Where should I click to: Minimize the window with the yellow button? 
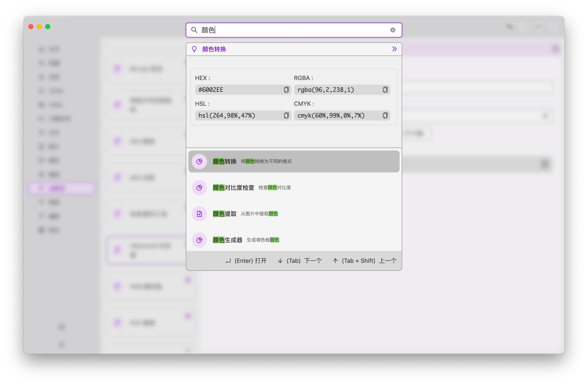[39, 27]
